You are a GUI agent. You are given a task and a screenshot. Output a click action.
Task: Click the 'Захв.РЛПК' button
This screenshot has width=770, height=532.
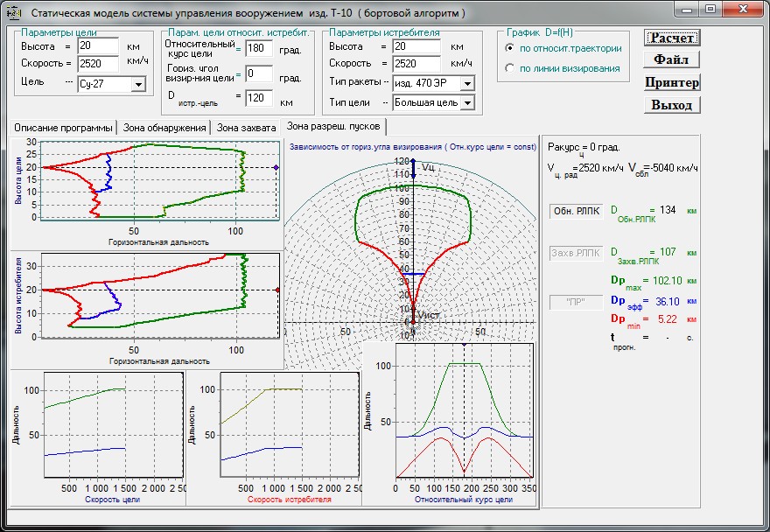[x=576, y=253]
